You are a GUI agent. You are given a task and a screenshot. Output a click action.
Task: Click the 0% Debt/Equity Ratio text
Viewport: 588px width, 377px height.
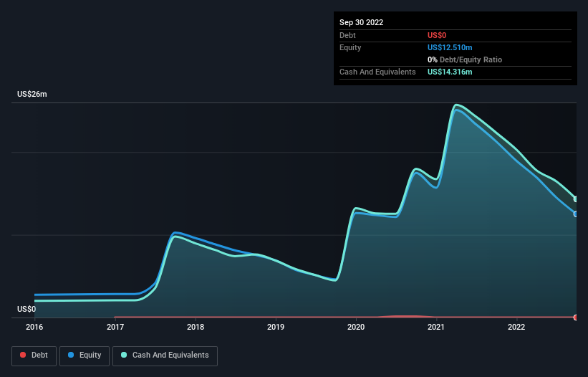point(465,59)
